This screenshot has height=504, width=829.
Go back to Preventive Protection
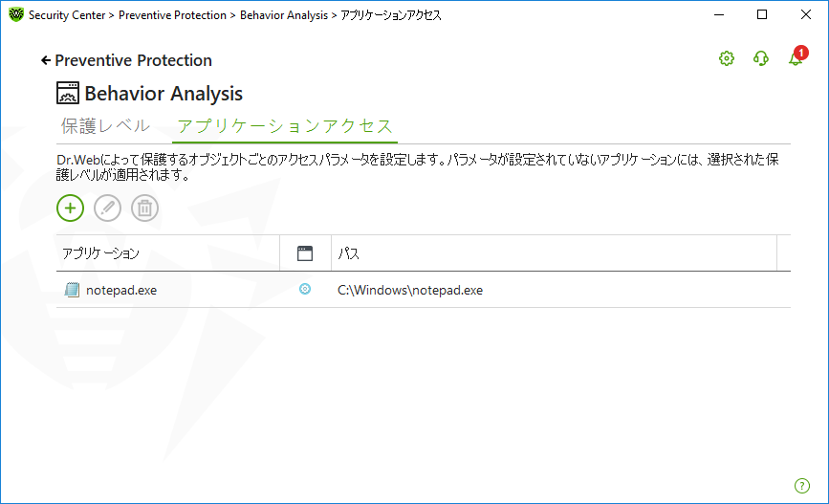click(126, 60)
